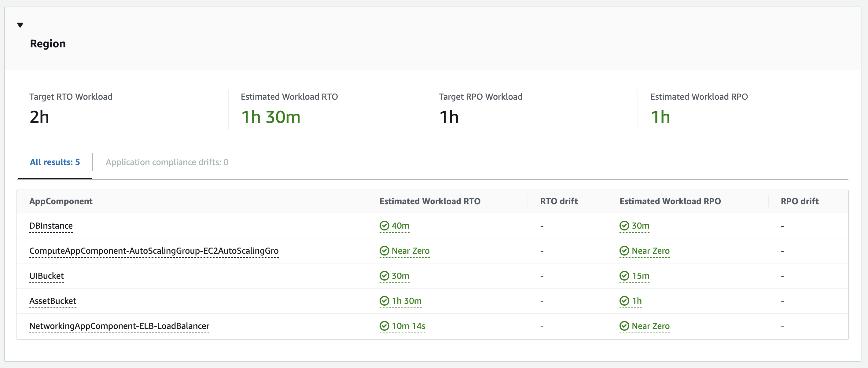Collapse the Region section triangle
The width and height of the screenshot is (868, 368).
20,25
